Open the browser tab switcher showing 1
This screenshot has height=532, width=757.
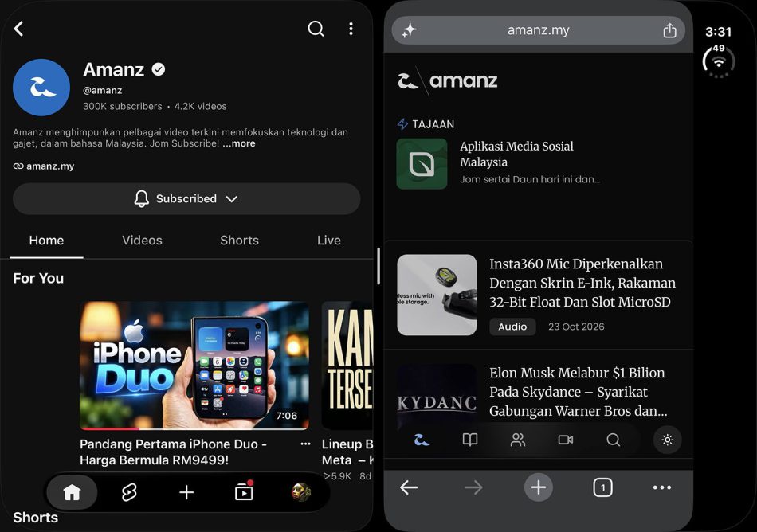click(x=602, y=487)
